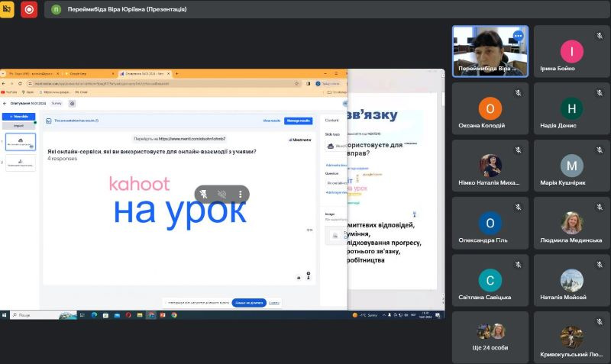Close the Опитування browser tab

click(x=168, y=73)
